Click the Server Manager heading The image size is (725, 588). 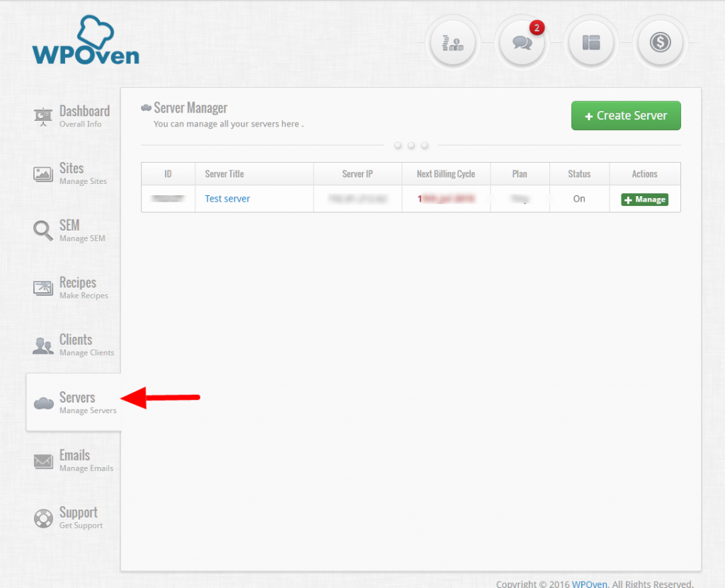click(x=190, y=108)
